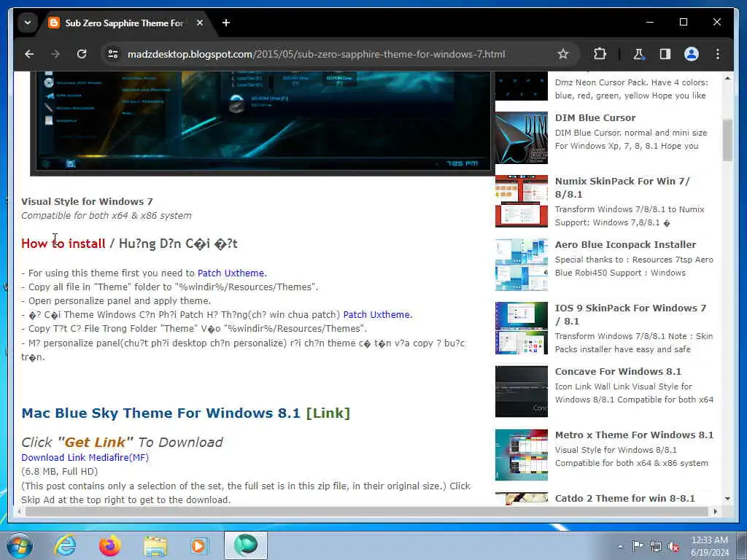Open the first Patch Uxtheme link
This screenshot has height=560, width=747.
pyautogui.click(x=232, y=273)
